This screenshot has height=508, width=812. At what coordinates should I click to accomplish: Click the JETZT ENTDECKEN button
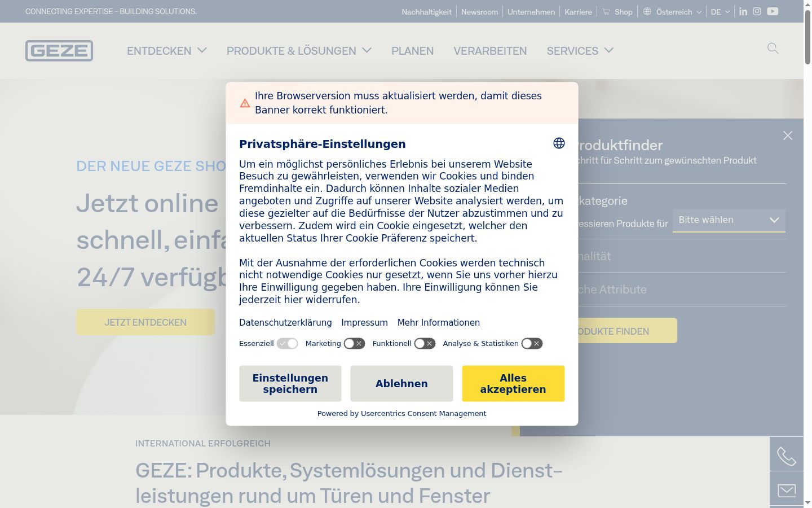pos(145,322)
